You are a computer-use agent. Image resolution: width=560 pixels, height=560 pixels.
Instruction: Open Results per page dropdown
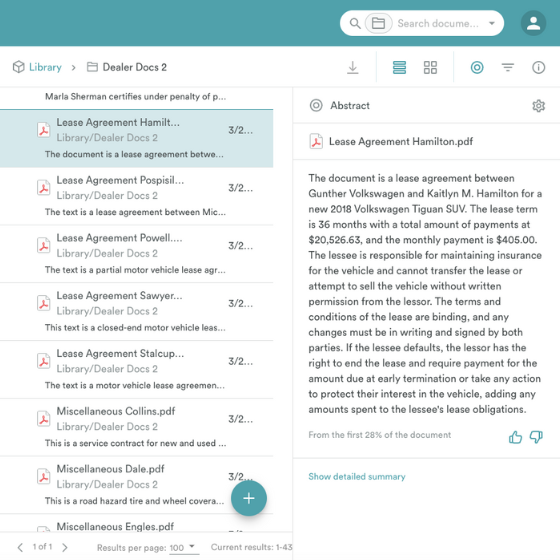click(182, 547)
